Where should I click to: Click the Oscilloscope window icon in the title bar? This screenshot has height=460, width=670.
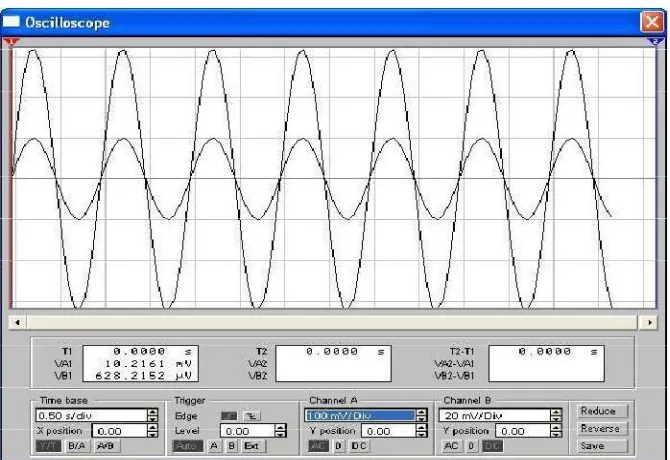[x=11, y=21]
